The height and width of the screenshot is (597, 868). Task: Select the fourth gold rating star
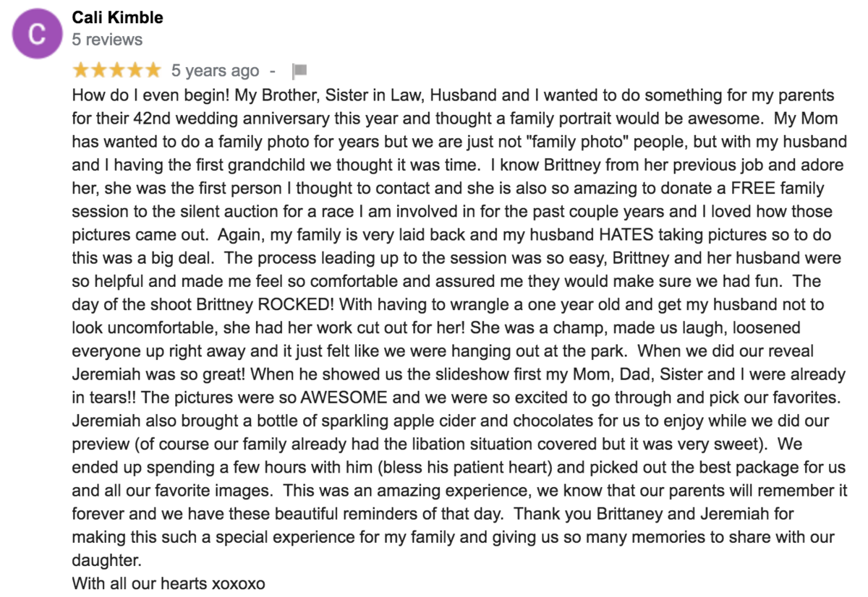tap(135, 70)
